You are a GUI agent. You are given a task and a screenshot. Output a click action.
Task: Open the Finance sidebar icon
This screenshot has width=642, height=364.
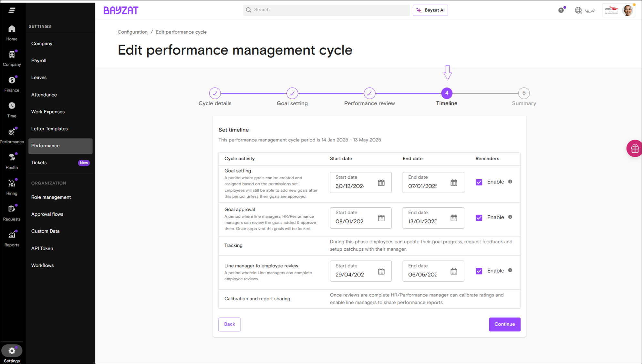[x=12, y=80]
